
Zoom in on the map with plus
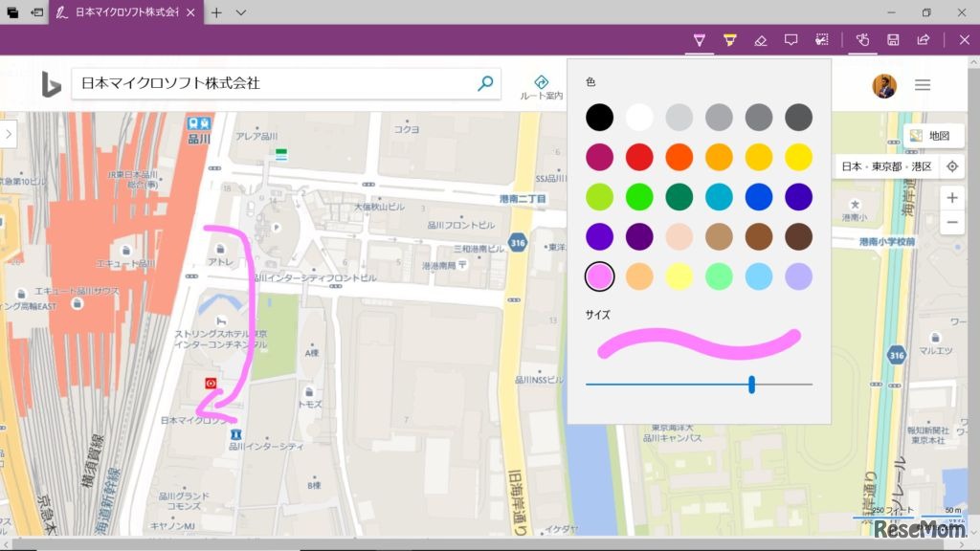coord(951,197)
